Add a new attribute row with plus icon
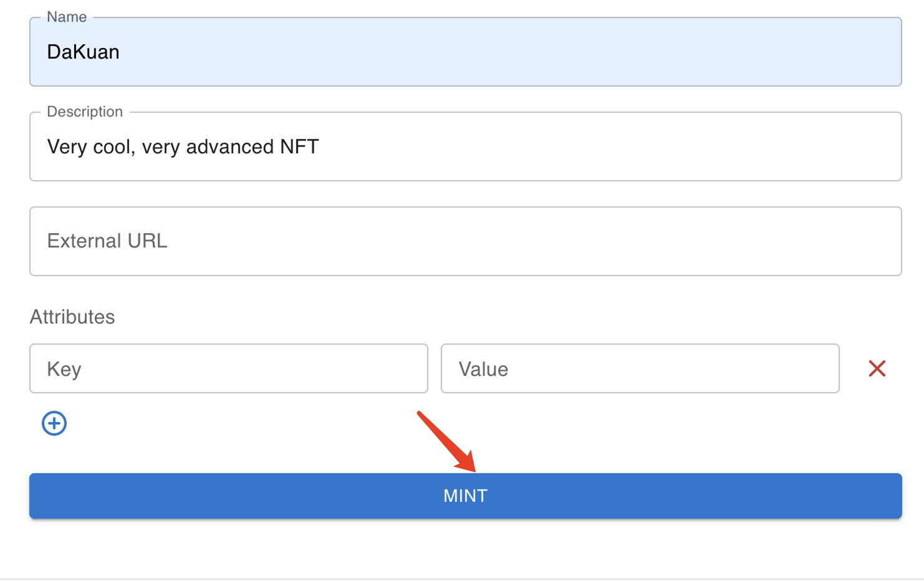The width and height of the screenshot is (924, 581). click(x=54, y=423)
